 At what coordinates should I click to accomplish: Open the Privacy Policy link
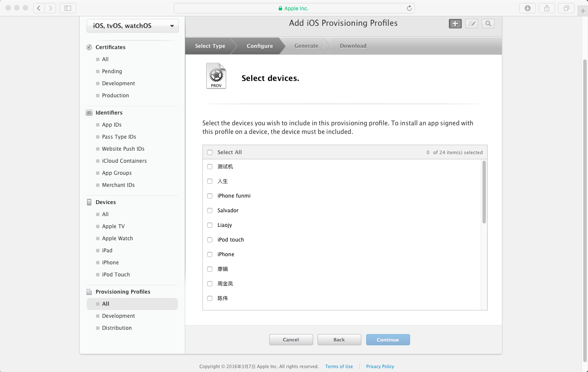tap(380, 367)
